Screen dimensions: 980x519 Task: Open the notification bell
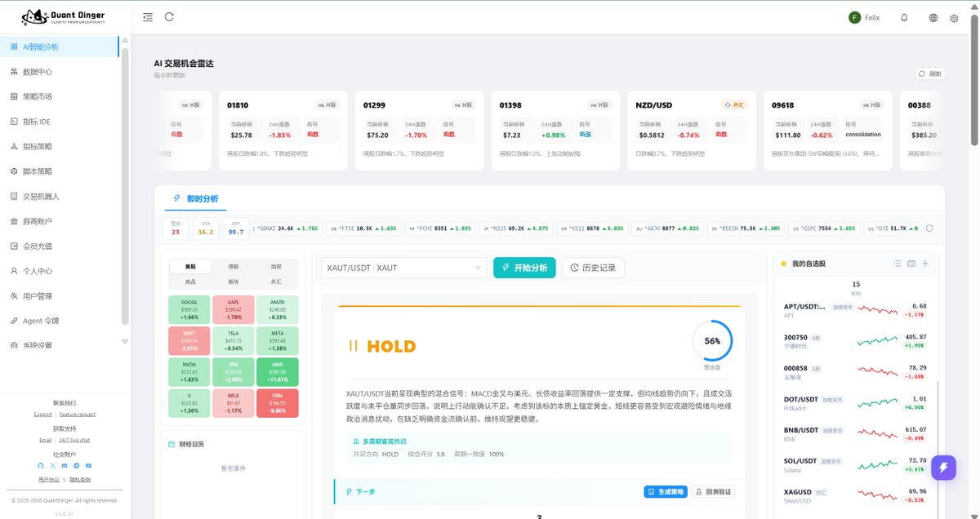(x=904, y=17)
